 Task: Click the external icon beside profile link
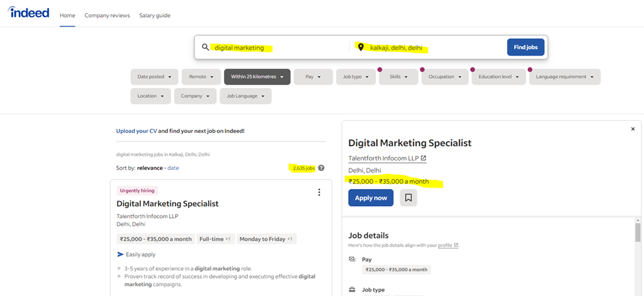(456, 245)
